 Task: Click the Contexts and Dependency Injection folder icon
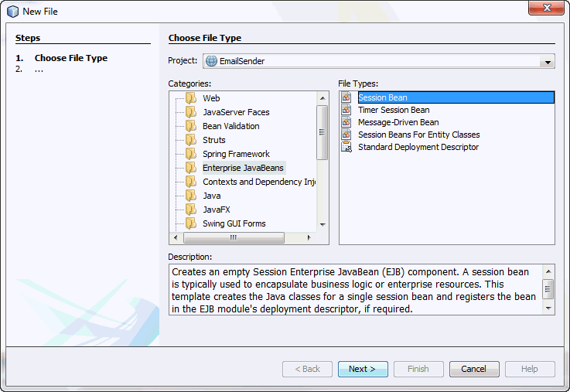(191, 182)
